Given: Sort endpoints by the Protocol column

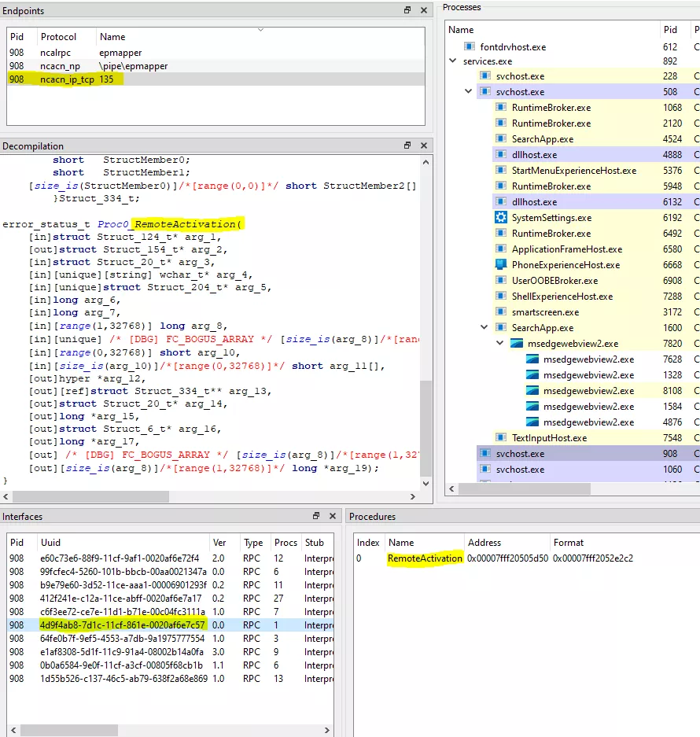Looking at the screenshot, I should pos(66,37).
